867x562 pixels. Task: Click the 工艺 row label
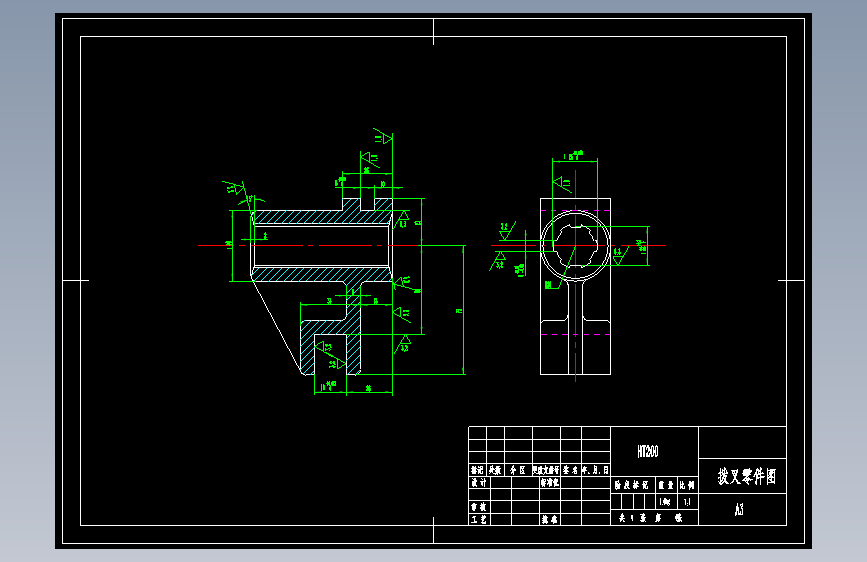point(479,519)
